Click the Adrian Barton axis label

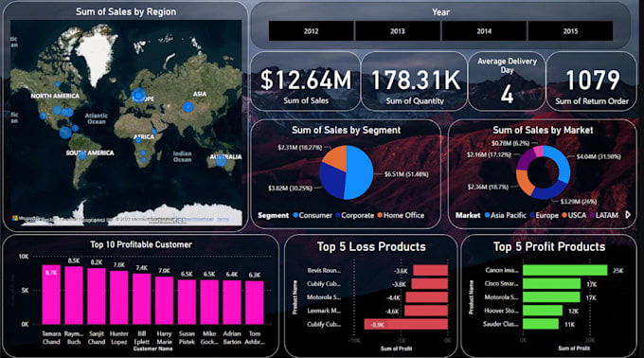tap(232, 338)
